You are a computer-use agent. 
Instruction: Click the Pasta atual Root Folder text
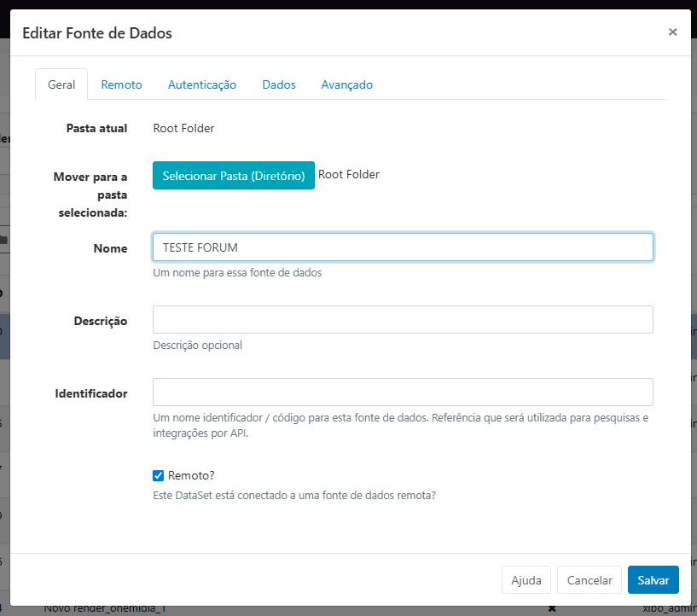coord(183,128)
